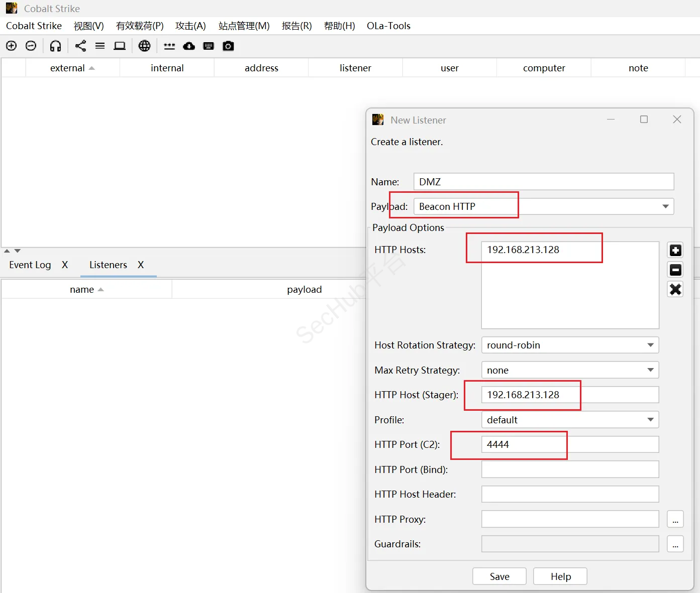Open Max Retry Strategy dropdown
The width and height of the screenshot is (700, 593).
[570, 370]
